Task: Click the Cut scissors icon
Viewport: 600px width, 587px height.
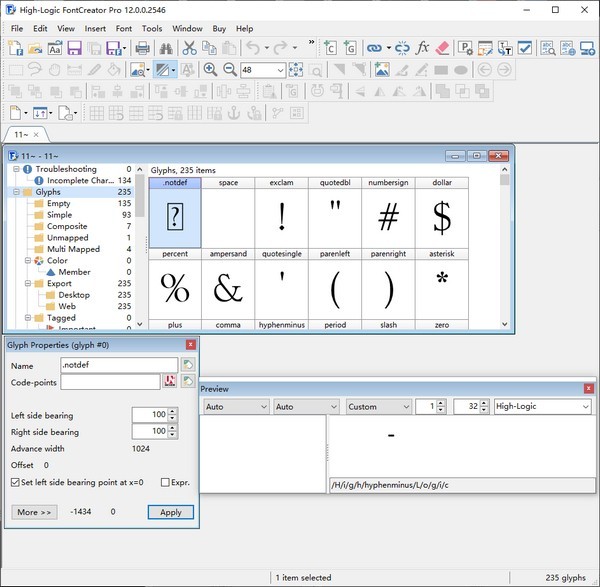Action: (x=190, y=47)
